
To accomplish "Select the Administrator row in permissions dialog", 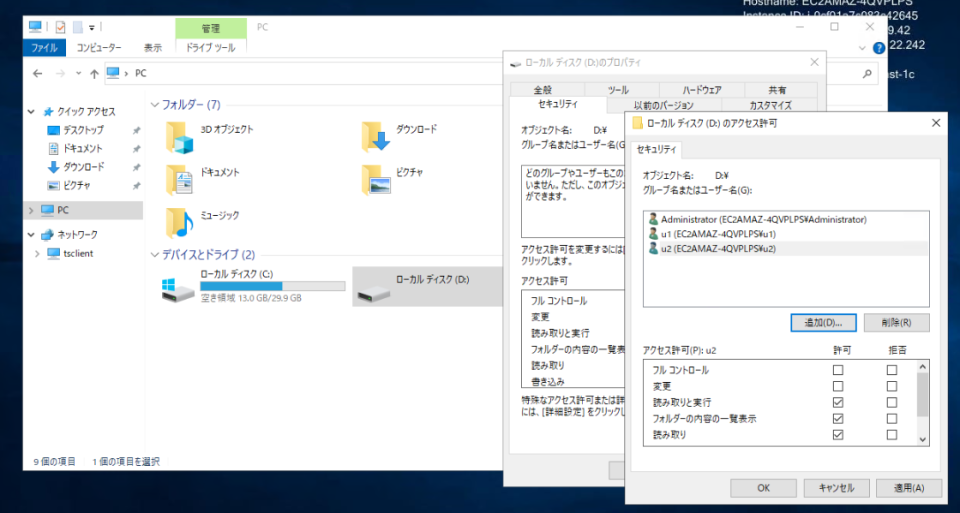I will tap(786, 219).
